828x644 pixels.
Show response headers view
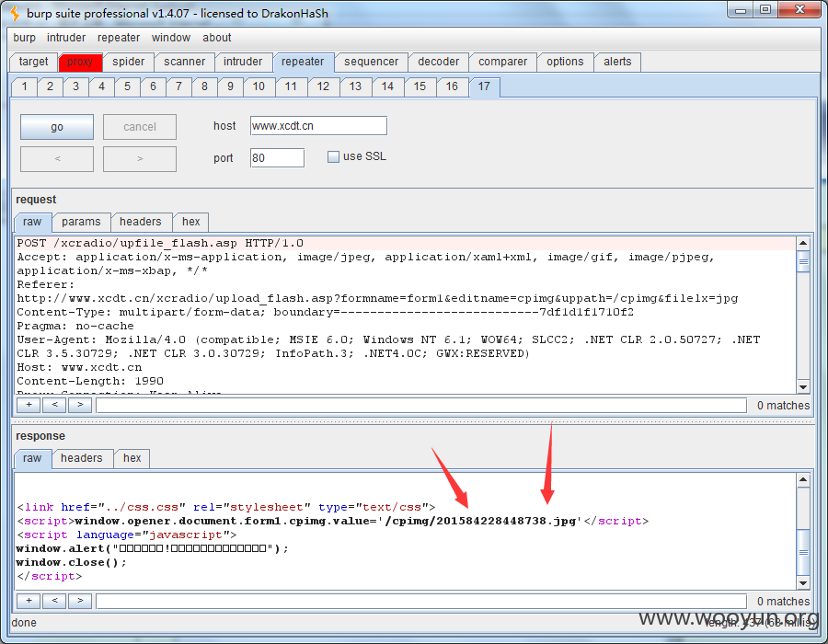(81, 458)
